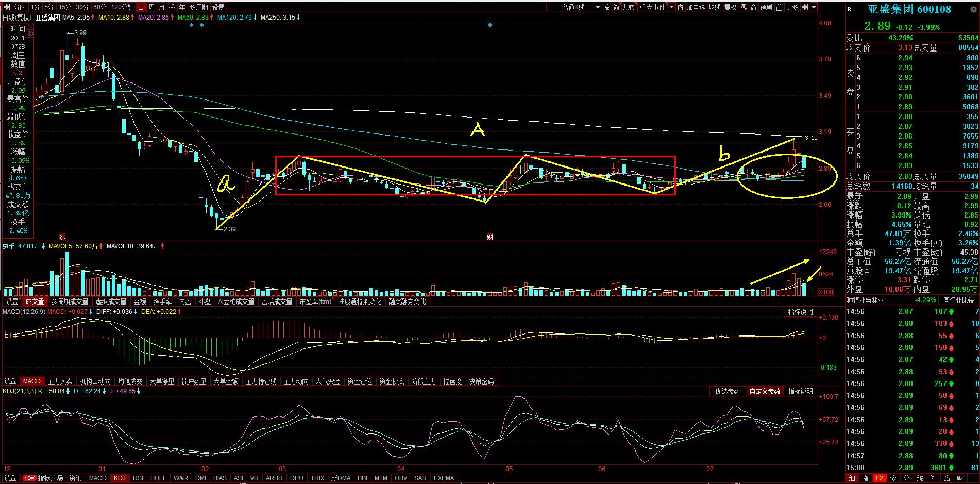Select the 5分 period

point(48,7)
